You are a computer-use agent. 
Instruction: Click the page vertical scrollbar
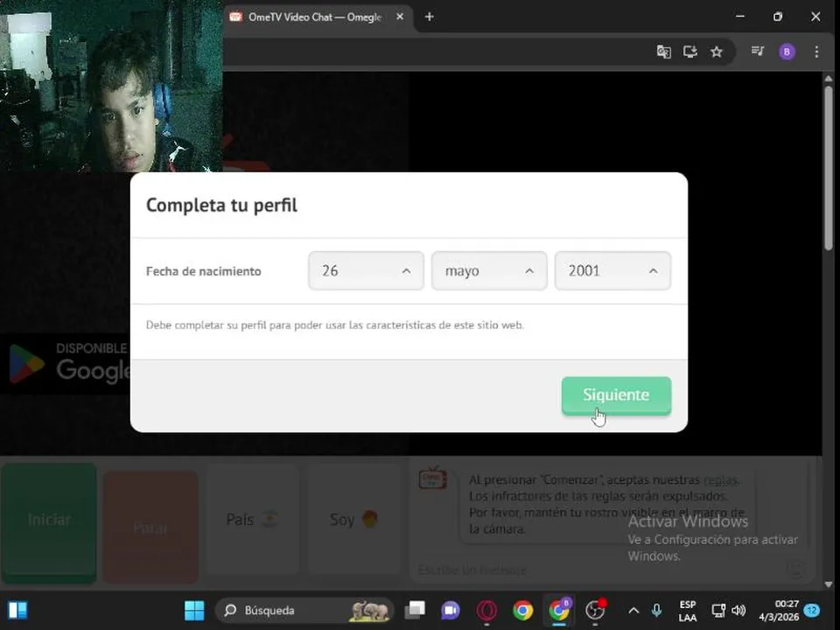tap(829, 166)
